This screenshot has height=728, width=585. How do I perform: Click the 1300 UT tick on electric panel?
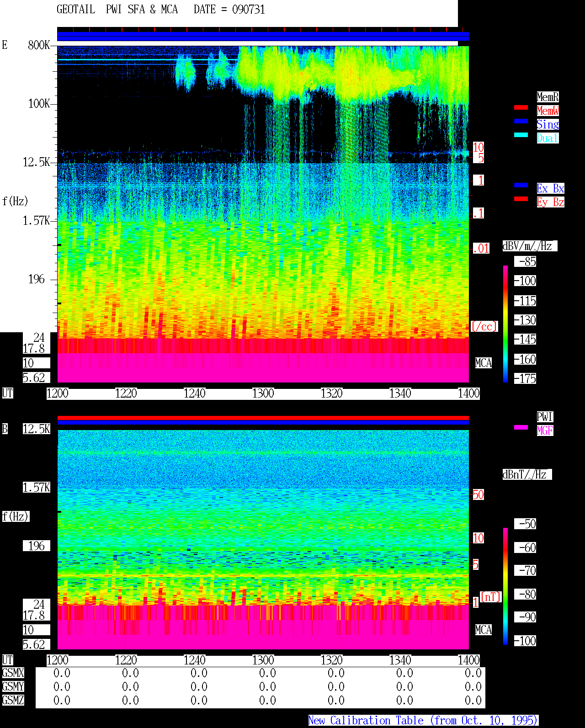pos(263,393)
